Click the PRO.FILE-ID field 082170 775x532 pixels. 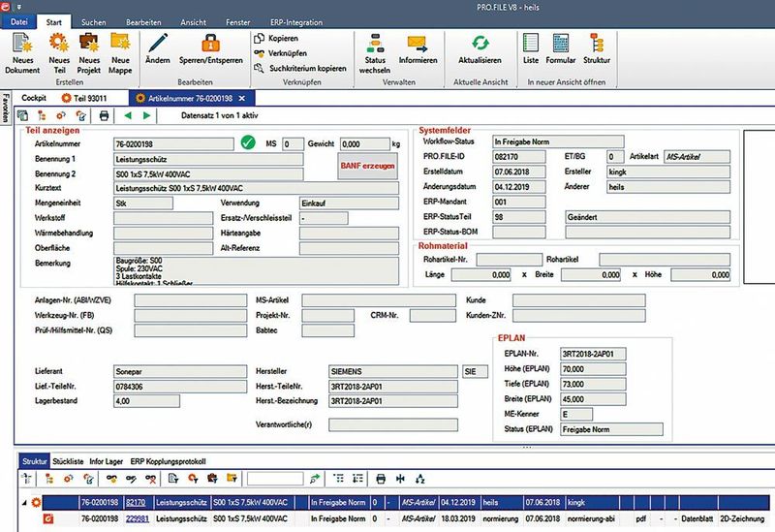point(519,157)
